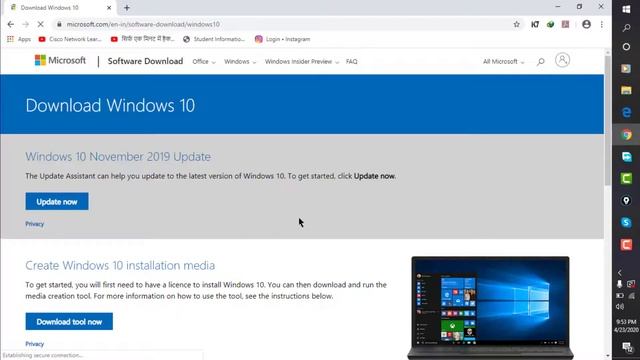Open the K7 extension icon
The height and width of the screenshot is (360, 640).
click(x=535, y=24)
